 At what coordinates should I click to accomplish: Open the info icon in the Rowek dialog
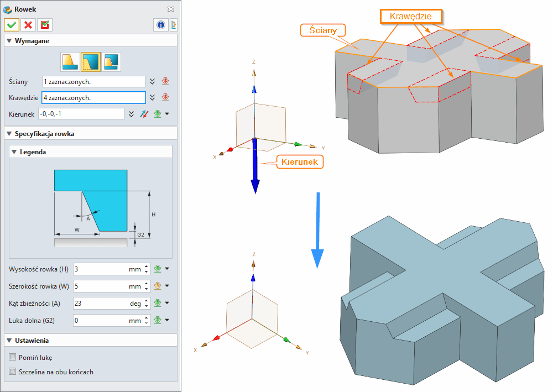point(160,24)
